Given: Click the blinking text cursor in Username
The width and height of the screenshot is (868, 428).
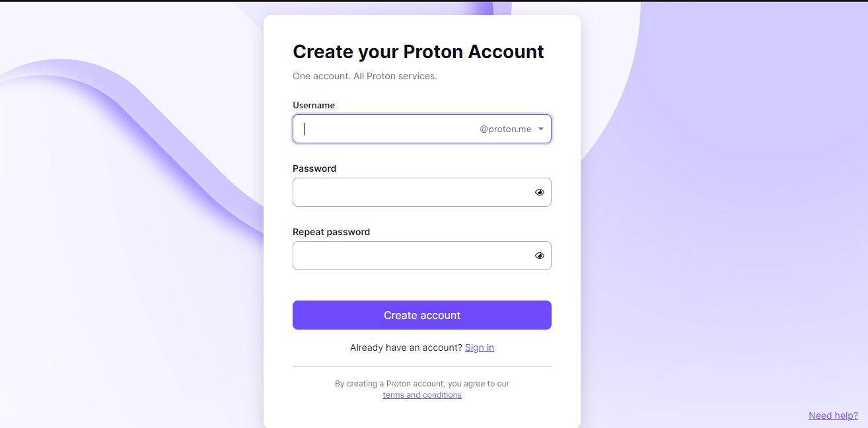Looking at the screenshot, I should [304, 129].
